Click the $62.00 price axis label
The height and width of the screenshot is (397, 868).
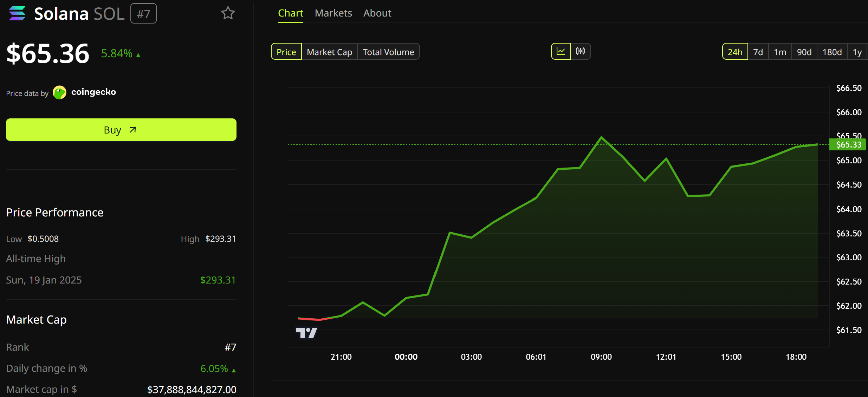click(x=849, y=306)
